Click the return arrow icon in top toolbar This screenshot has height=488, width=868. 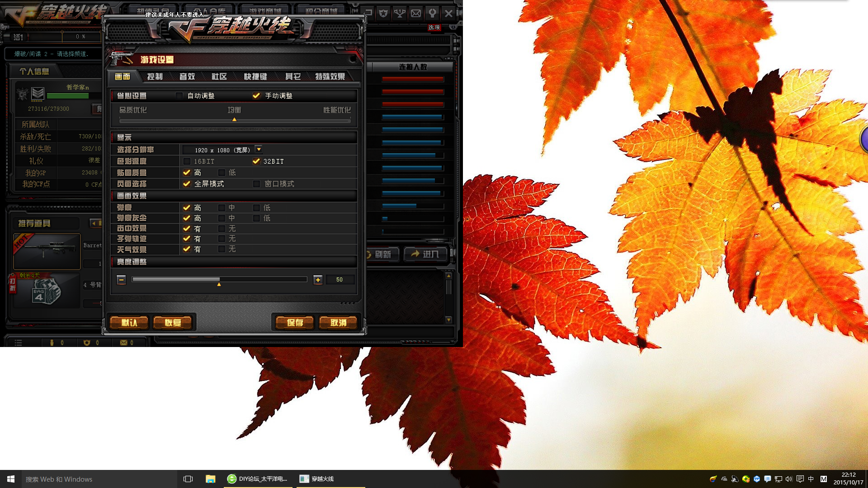368,13
